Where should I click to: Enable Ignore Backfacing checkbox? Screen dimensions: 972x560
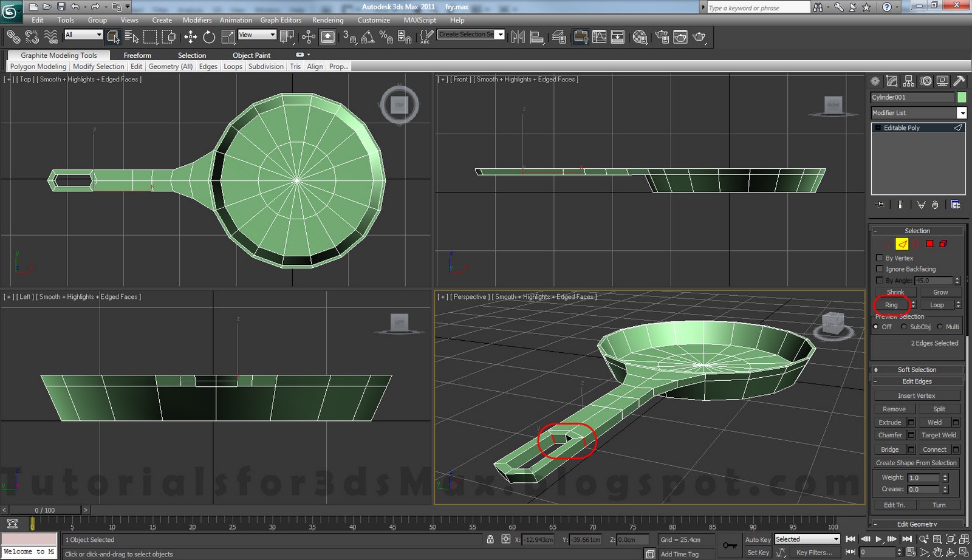point(880,268)
